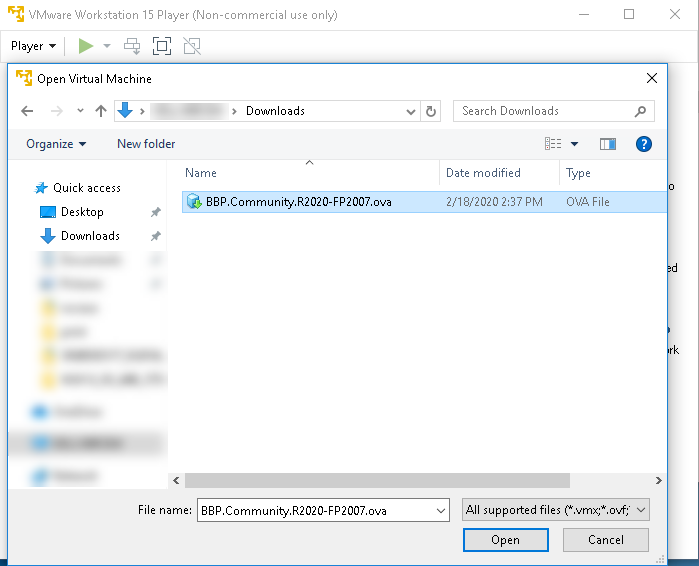Viewport: 699px width, 566px height.
Task: Open the Player menu
Action: click(x=33, y=46)
